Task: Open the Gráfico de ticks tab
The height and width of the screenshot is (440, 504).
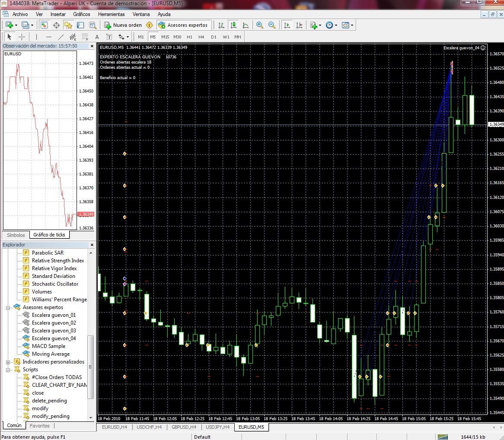Action: pyautogui.click(x=49, y=235)
